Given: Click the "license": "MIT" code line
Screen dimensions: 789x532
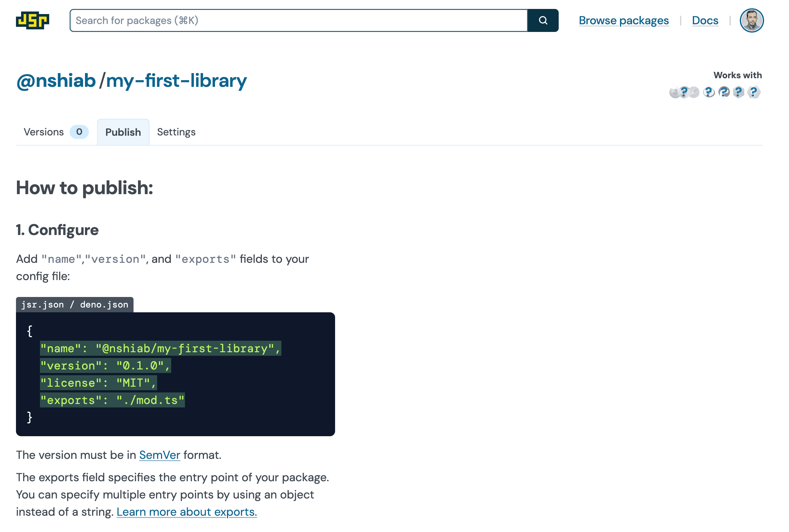Looking at the screenshot, I should pyautogui.click(x=98, y=383).
